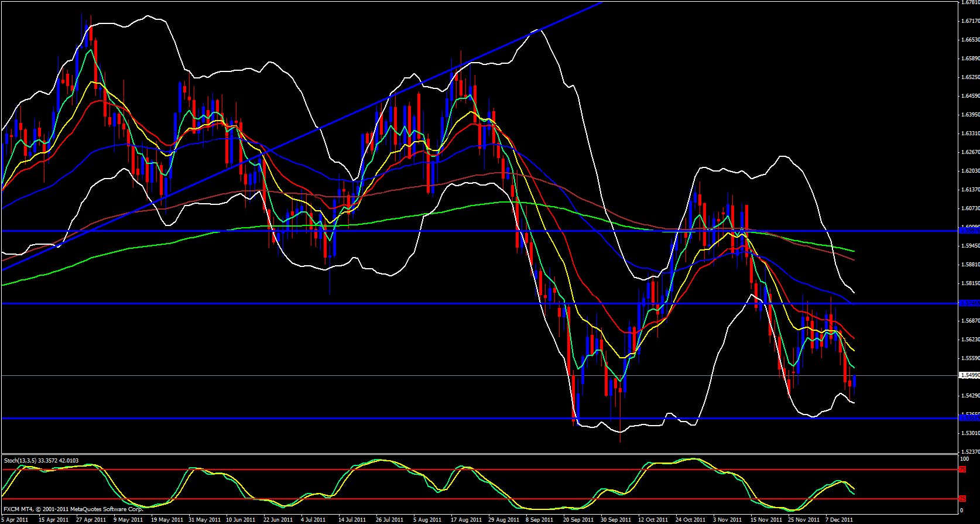Screen dimensions: 980x524
Task: Click the 1.52370 bottom price scale label
Action: tap(969, 452)
